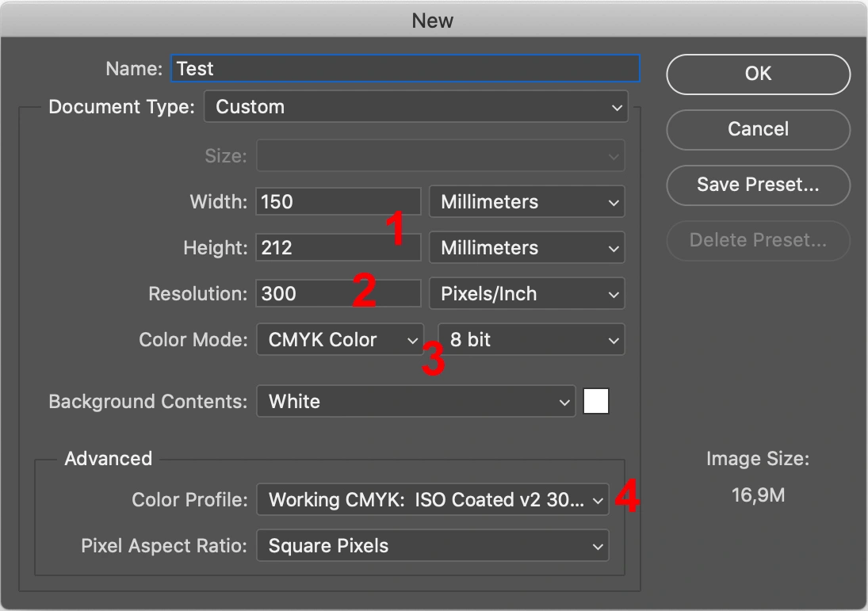Expand the Size preset dropdown
The image size is (868, 611).
click(x=441, y=155)
